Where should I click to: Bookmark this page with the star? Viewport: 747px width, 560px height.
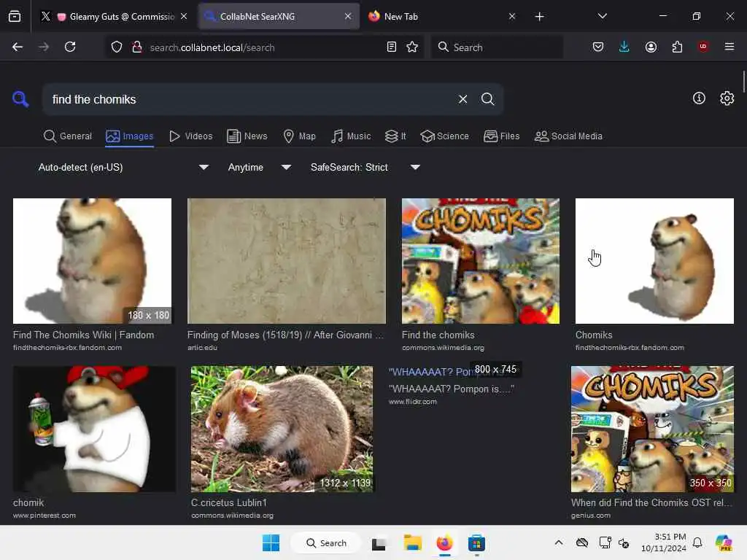pos(413,47)
